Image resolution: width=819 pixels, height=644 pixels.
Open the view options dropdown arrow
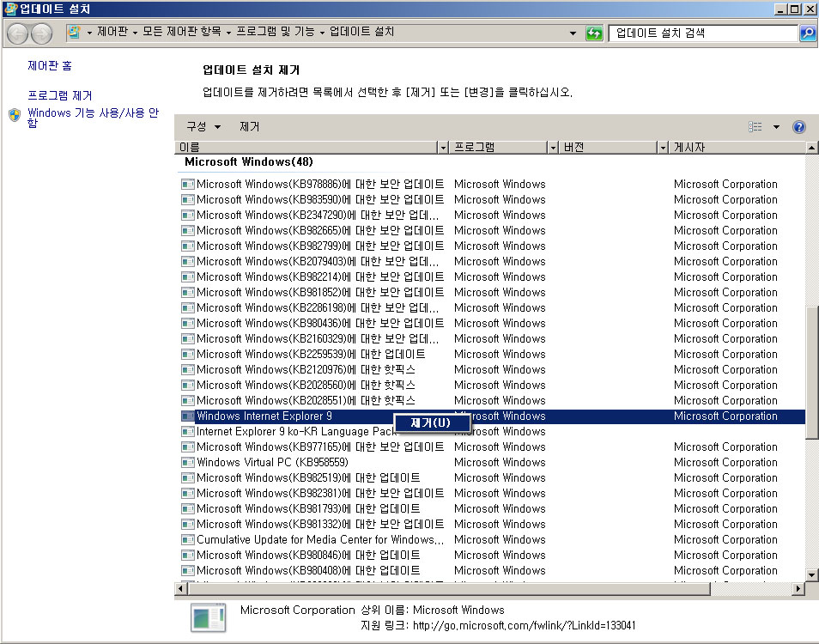pyautogui.click(x=776, y=127)
